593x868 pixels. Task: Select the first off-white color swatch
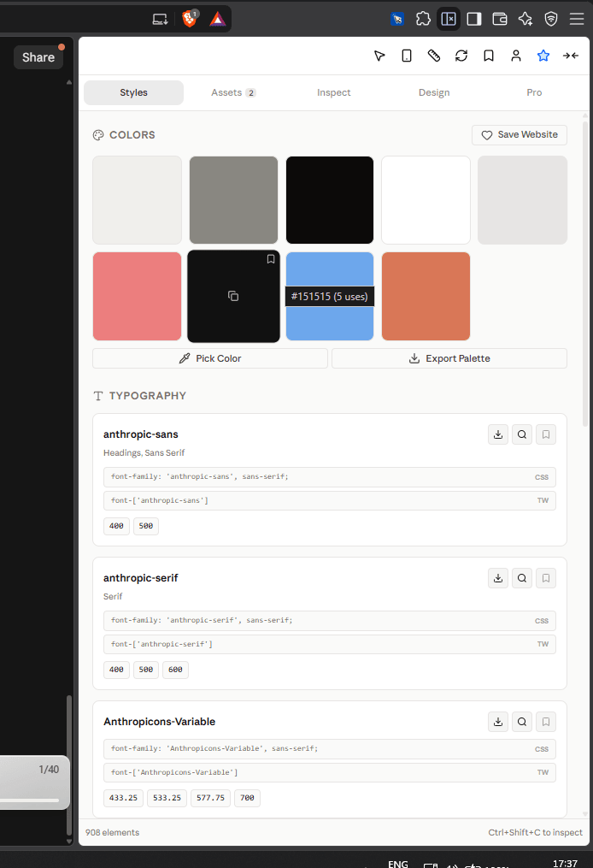tap(138, 200)
